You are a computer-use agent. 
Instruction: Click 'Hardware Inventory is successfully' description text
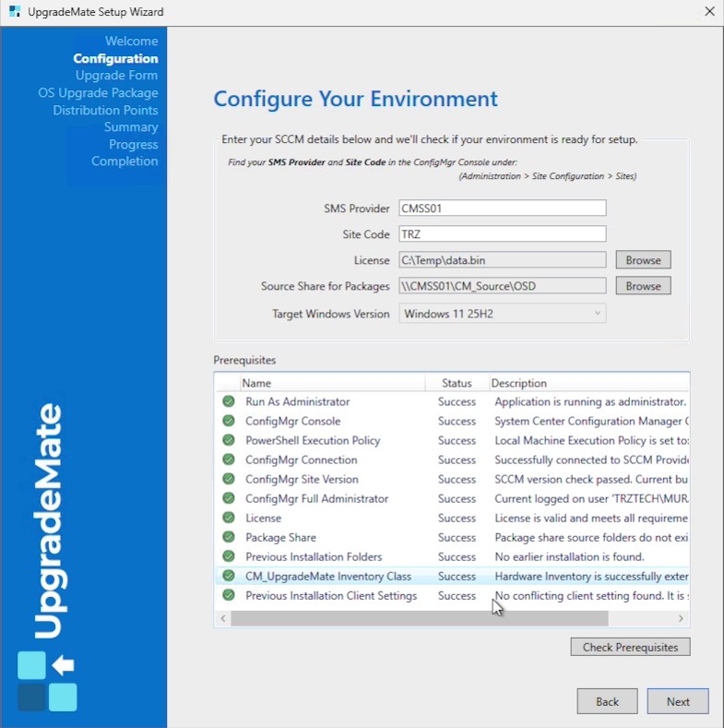[591, 576]
